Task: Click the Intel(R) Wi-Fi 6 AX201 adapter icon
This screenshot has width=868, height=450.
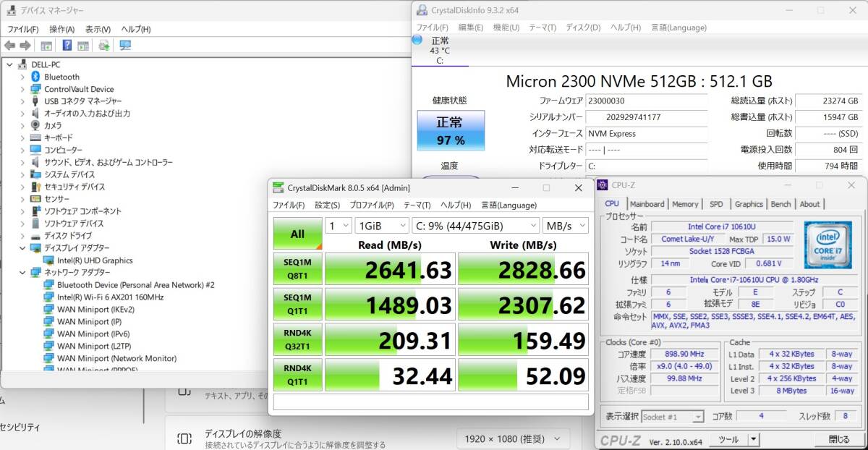Action: point(48,297)
